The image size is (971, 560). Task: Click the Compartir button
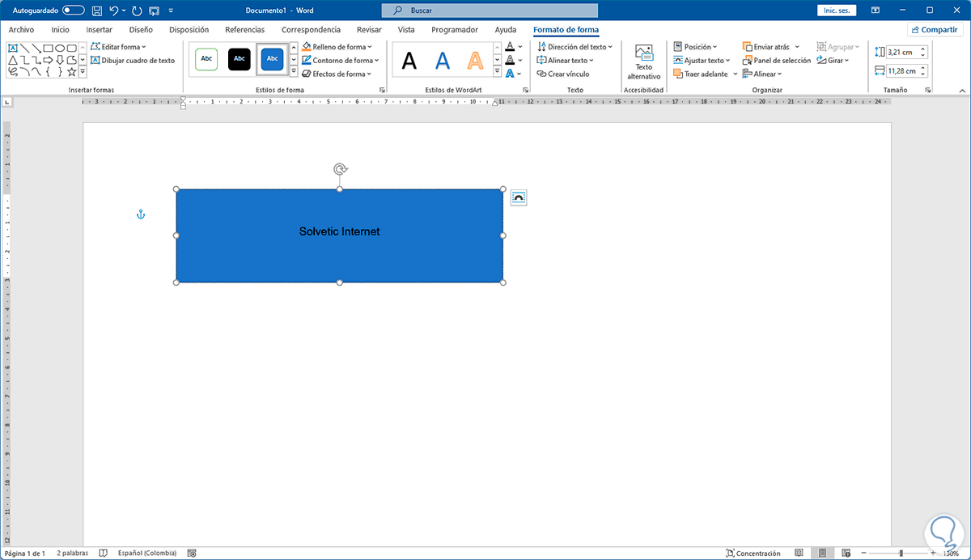(935, 29)
